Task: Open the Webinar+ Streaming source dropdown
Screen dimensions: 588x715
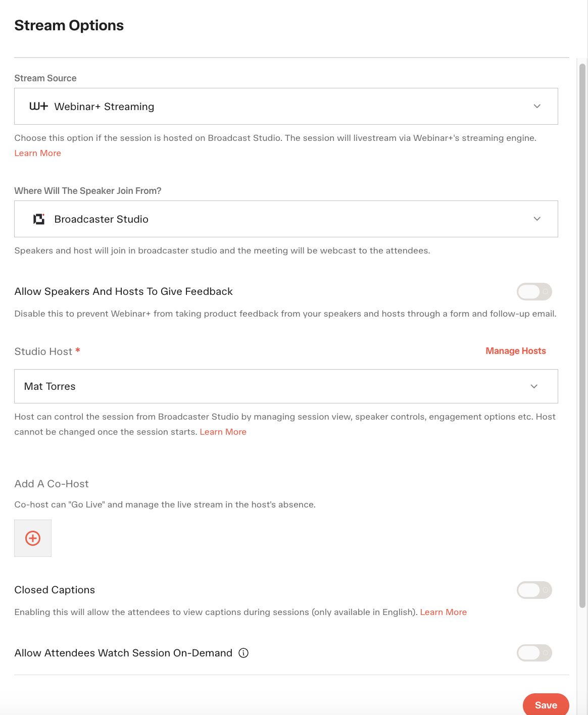Action: coord(286,106)
